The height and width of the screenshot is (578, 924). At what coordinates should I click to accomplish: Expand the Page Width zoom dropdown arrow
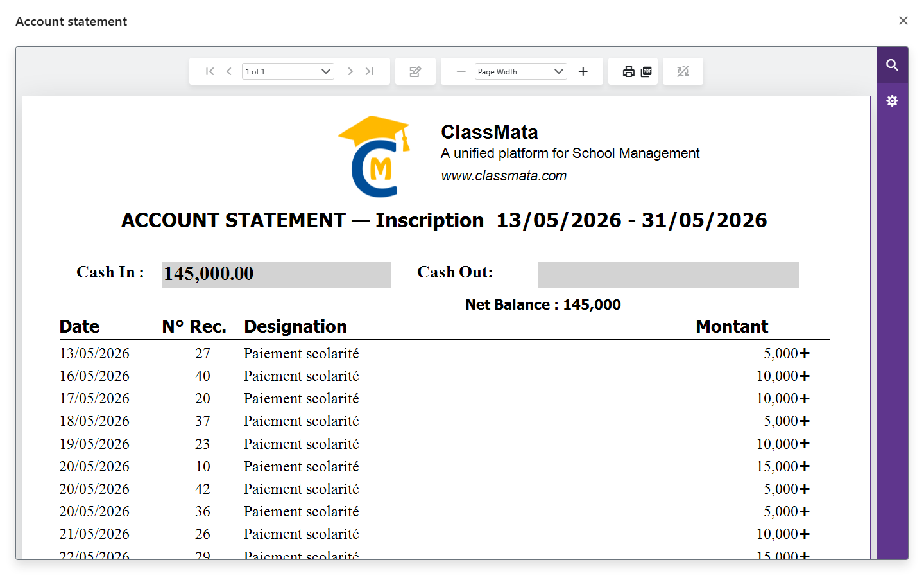point(559,71)
